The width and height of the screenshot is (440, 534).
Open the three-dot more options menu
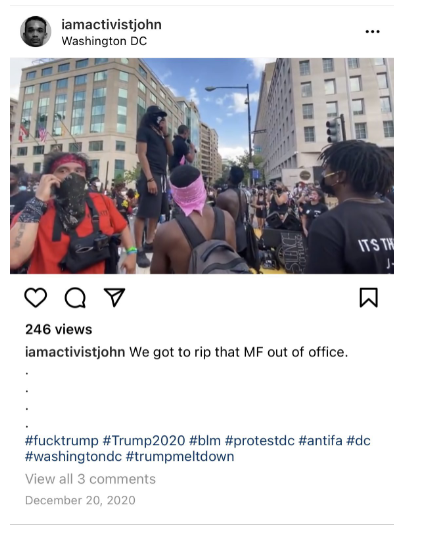[372, 32]
